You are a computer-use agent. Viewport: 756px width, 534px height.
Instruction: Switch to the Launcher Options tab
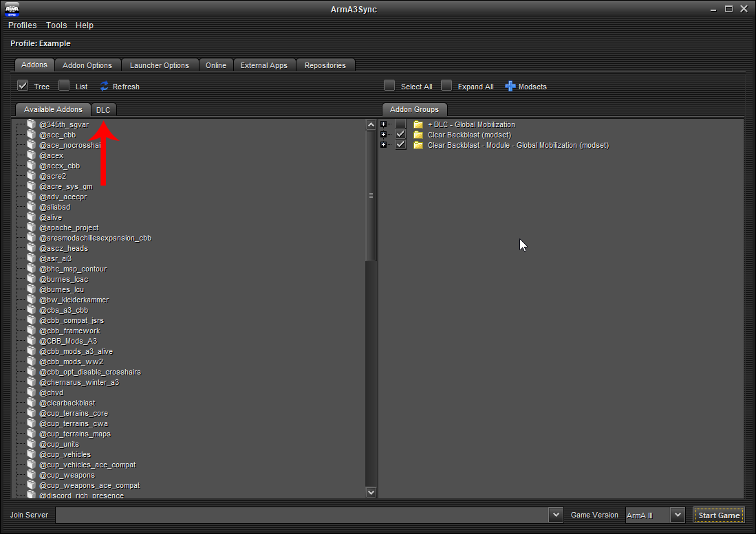[159, 65]
